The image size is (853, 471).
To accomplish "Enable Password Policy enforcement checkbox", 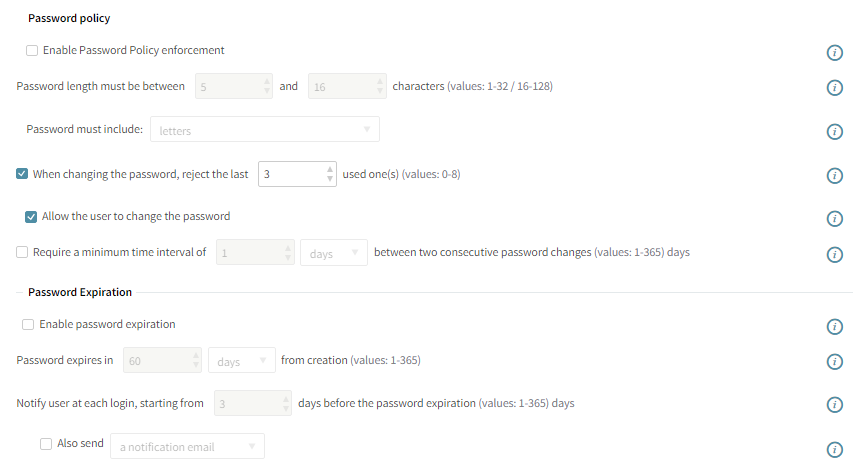I will coord(32,50).
